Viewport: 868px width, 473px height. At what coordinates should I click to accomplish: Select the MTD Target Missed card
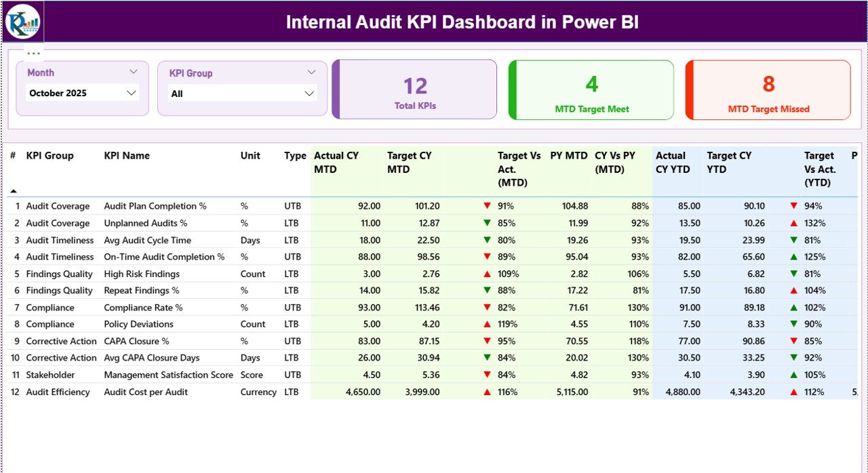tap(768, 89)
